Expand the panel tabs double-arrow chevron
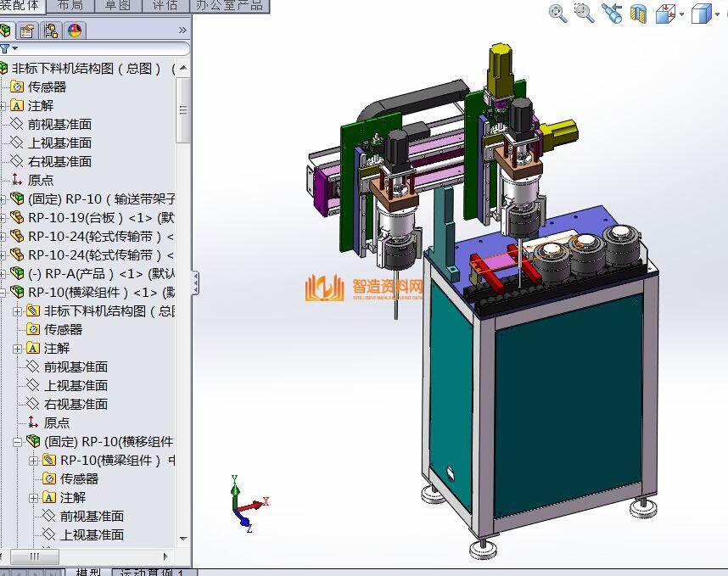 click(182, 31)
